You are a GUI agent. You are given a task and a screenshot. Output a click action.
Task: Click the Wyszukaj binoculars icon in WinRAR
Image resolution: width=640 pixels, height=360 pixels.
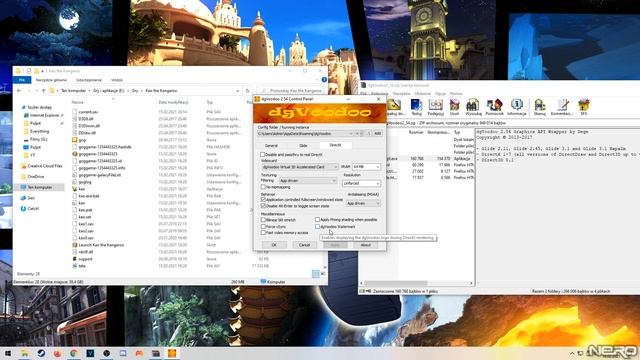click(473, 107)
